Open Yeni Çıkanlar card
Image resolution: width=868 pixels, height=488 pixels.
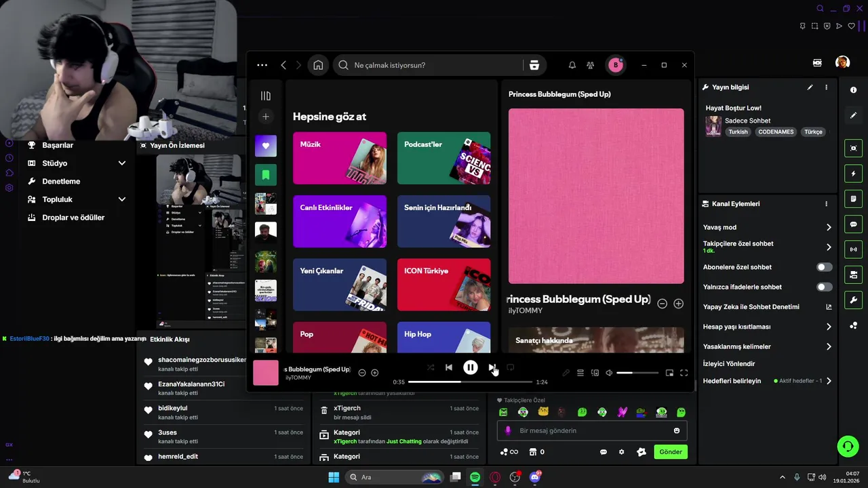(x=340, y=284)
